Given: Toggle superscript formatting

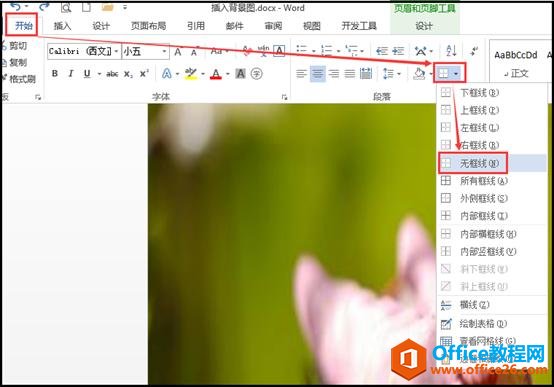Looking at the screenshot, I should coord(144,74).
